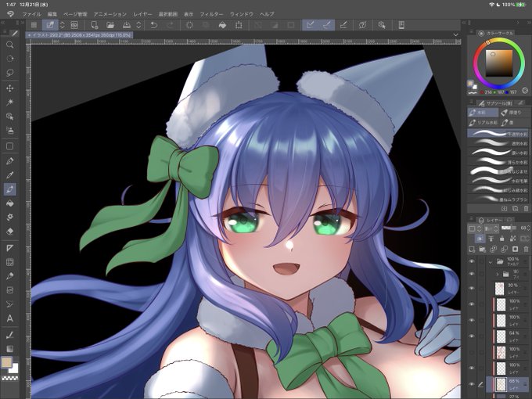The image size is (532, 399).
Task: Click the Fill paint bucket in command bar
Action: pos(222,25)
